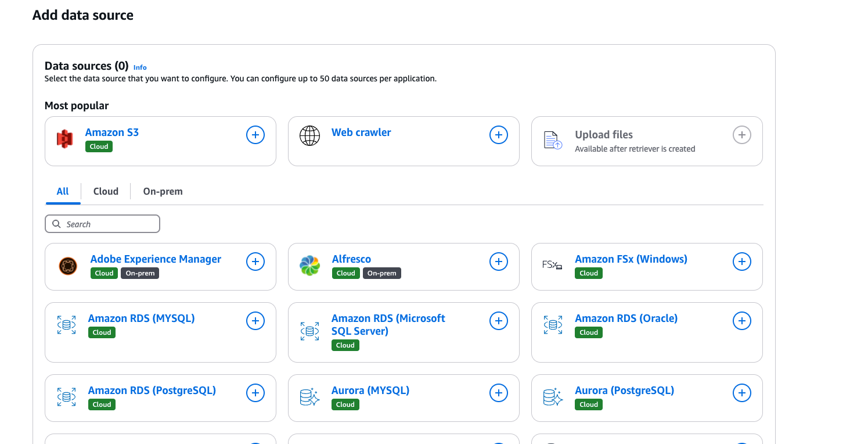Click the Aurora (PostgreSQL) database icon

(x=553, y=397)
